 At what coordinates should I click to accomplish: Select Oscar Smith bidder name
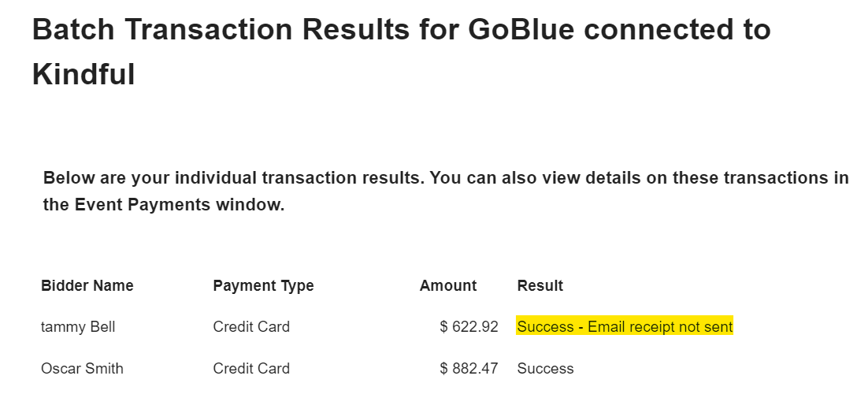click(82, 368)
